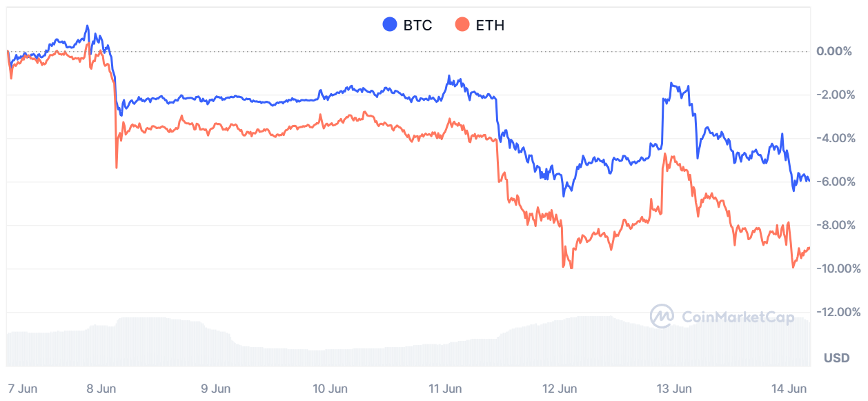The width and height of the screenshot is (868, 401).
Task: Choose the 13 Jun date marker
Action: (x=673, y=388)
